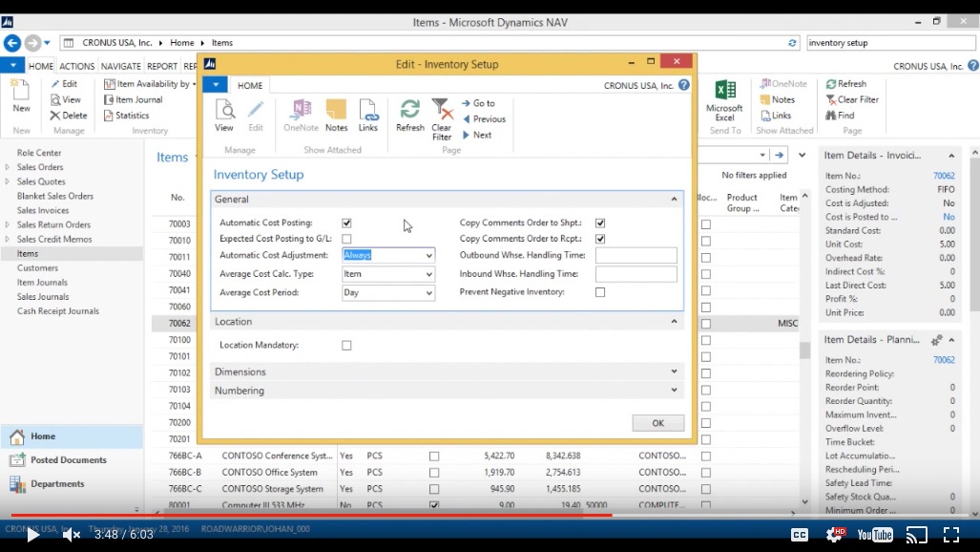Toggle checkbox in CONTOSO Office System row
Image resolution: width=980 pixels, height=552 pixels.
coord(434,473)
